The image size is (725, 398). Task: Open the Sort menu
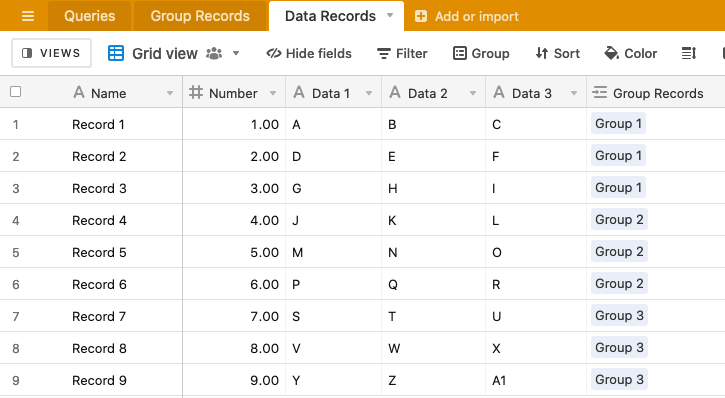click(557, 54)
